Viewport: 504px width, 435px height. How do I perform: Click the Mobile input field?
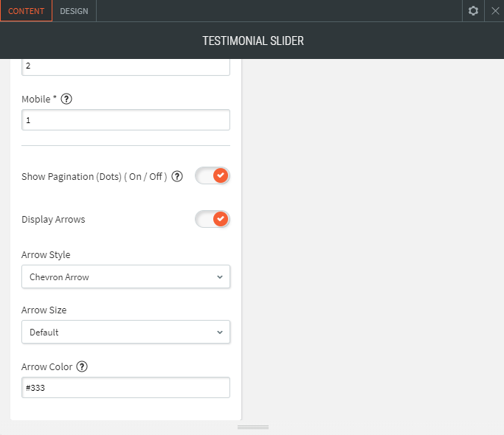[125, 120]
